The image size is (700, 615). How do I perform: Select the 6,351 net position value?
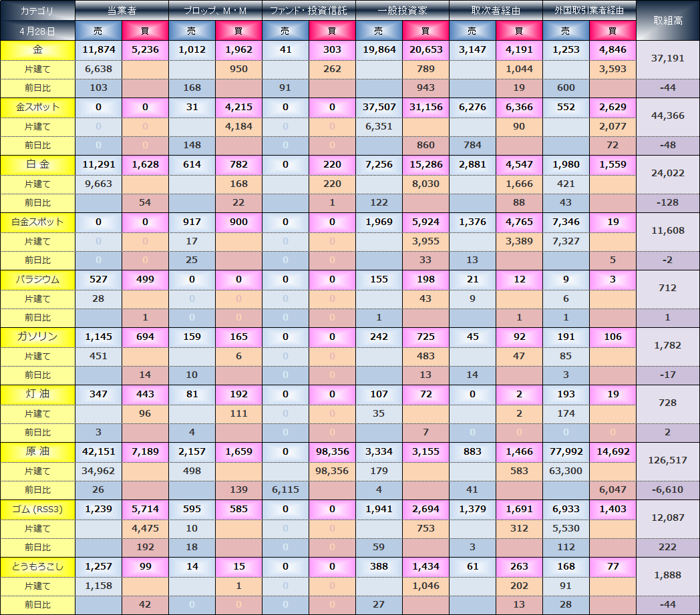[x=379, y=127]
